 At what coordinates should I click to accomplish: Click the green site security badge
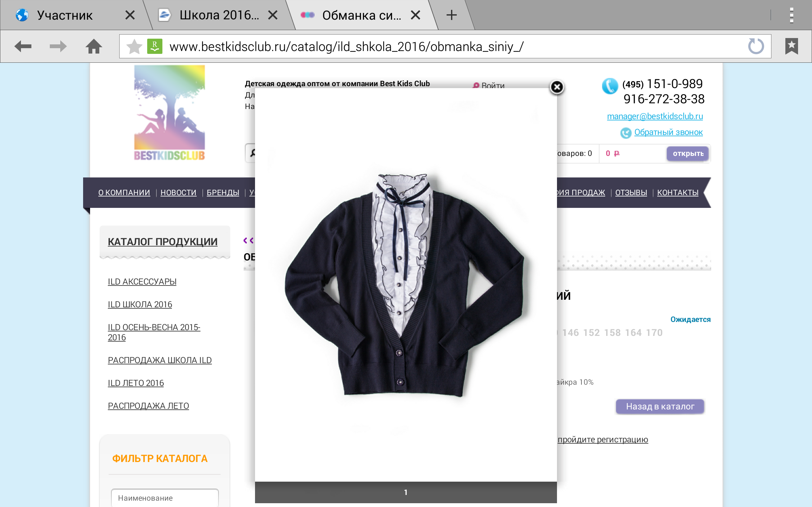155,46
